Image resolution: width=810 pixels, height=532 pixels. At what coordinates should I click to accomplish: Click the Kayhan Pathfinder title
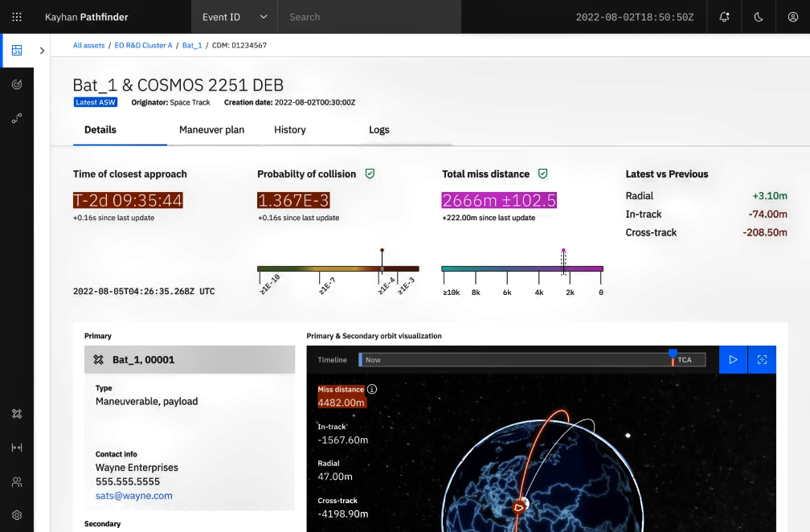(x=86, y=17)
